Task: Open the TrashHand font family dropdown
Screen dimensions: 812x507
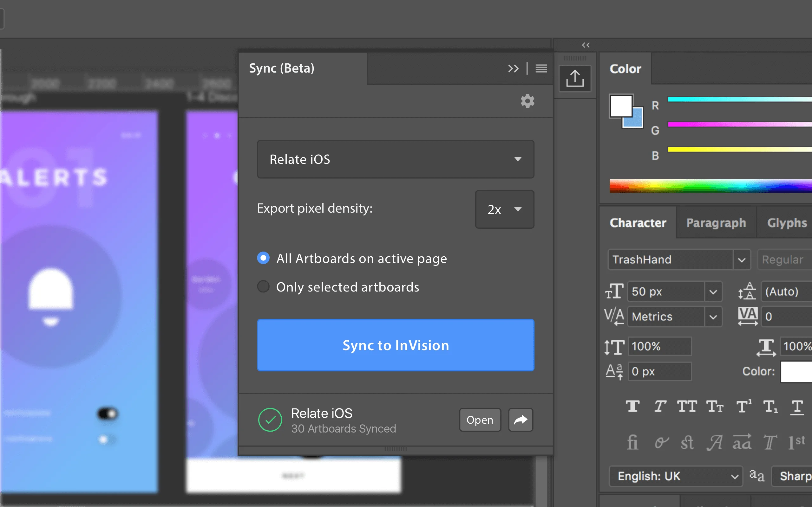Action: [742, 260]
